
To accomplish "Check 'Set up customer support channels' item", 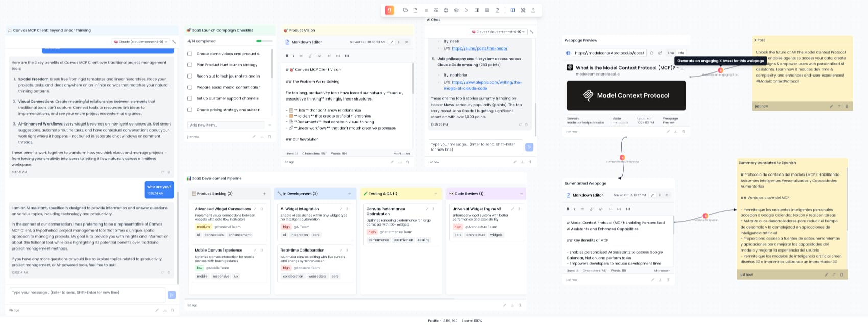I will pos(190,98).
